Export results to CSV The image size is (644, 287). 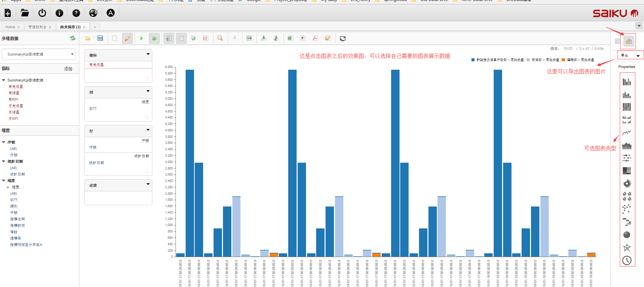click(303, 38)
